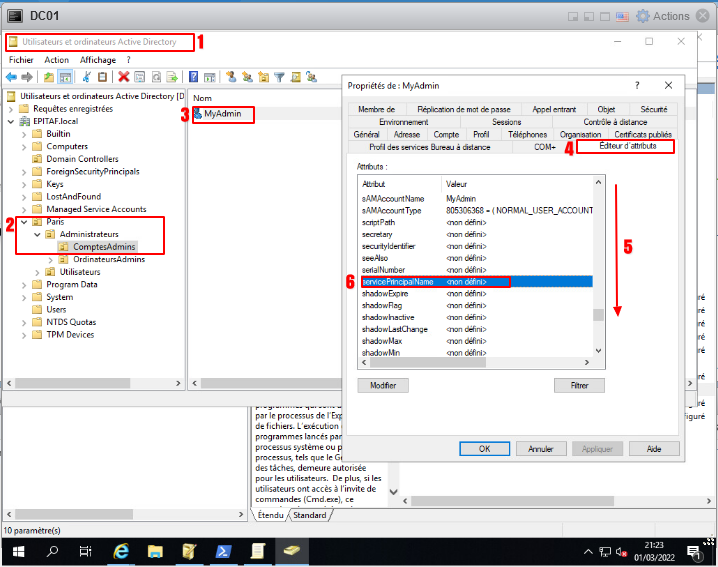Collapse the EPITAF.local domain tree

click(10, 121)
